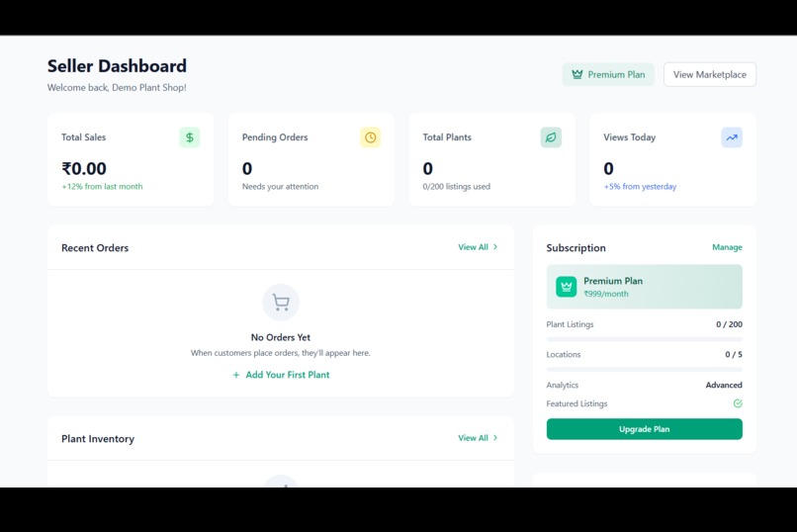The height and width of the screenshot is (532, 797).
Task: Click the Seller Dashboard heading
Action: point(117,66)
